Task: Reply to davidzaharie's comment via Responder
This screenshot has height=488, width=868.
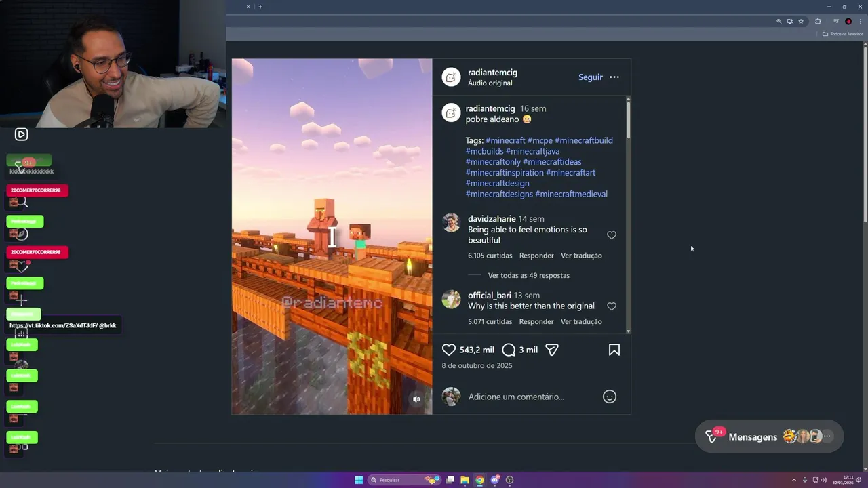Action: tap(536, 256)
